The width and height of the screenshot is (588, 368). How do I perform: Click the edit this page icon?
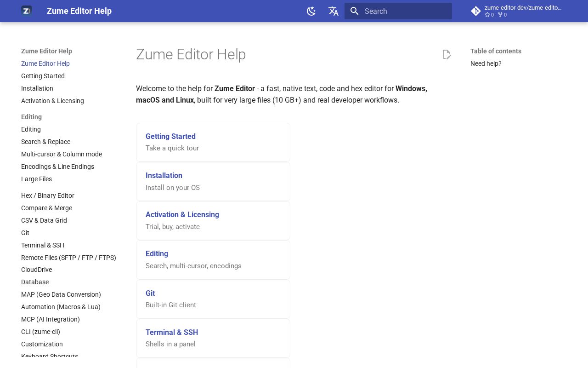click(x=447, y=55)
